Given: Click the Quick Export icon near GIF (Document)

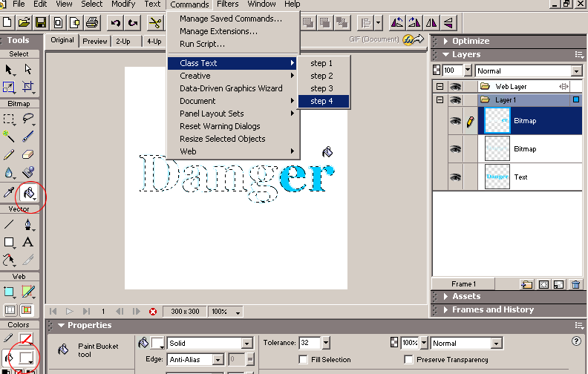Looking at the screenshot, I should (x=414, y=39).
